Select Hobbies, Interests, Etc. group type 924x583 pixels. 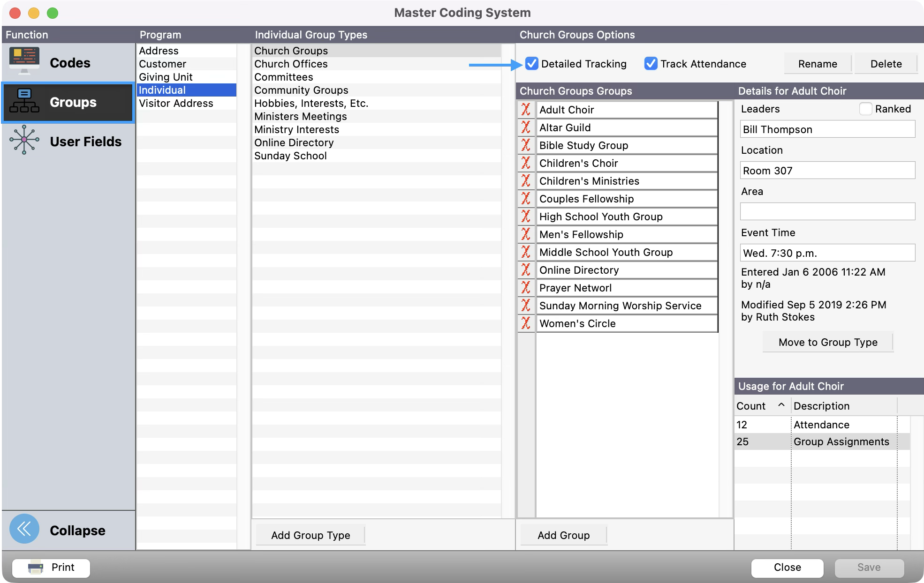(377, 103)
